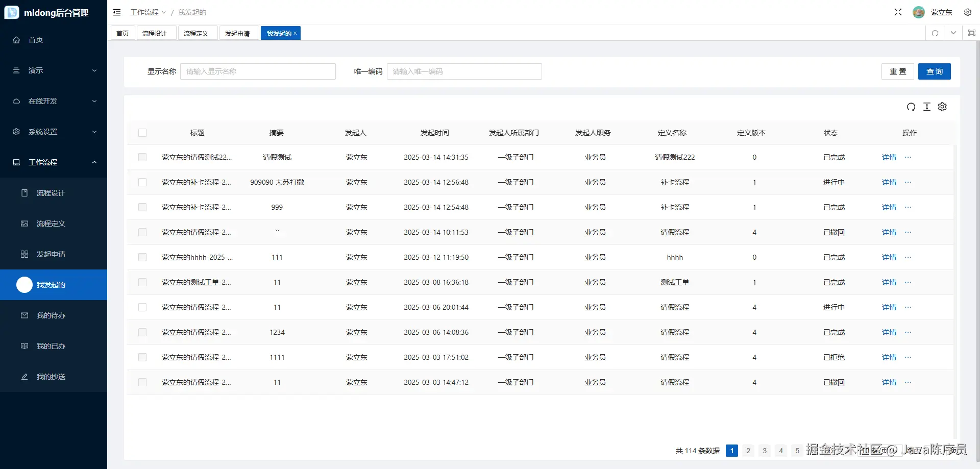Click the user avatar picture
980x469 pixels.
(919, 12)
